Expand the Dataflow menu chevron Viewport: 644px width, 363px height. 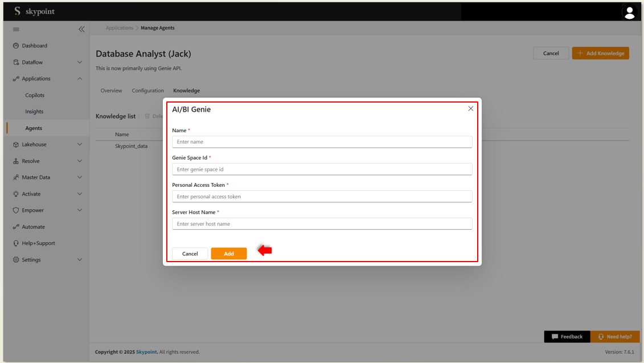(x=80, y=62)
